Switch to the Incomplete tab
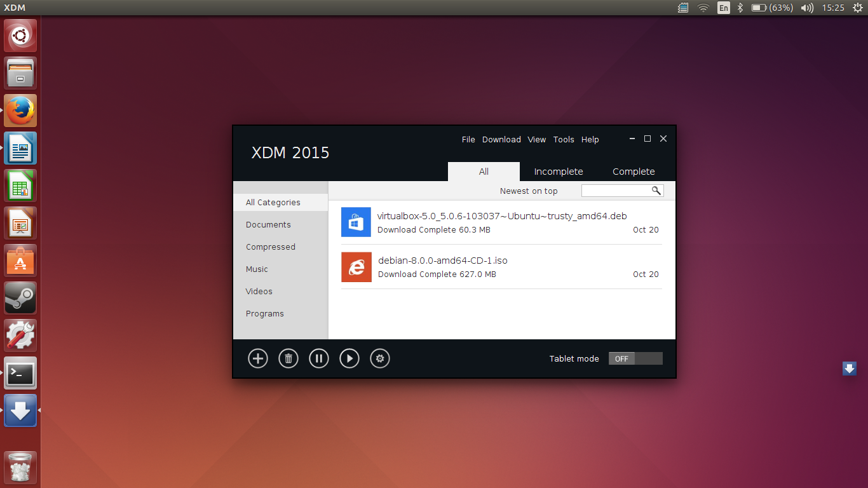868x488 pixels. coord(559,172)
